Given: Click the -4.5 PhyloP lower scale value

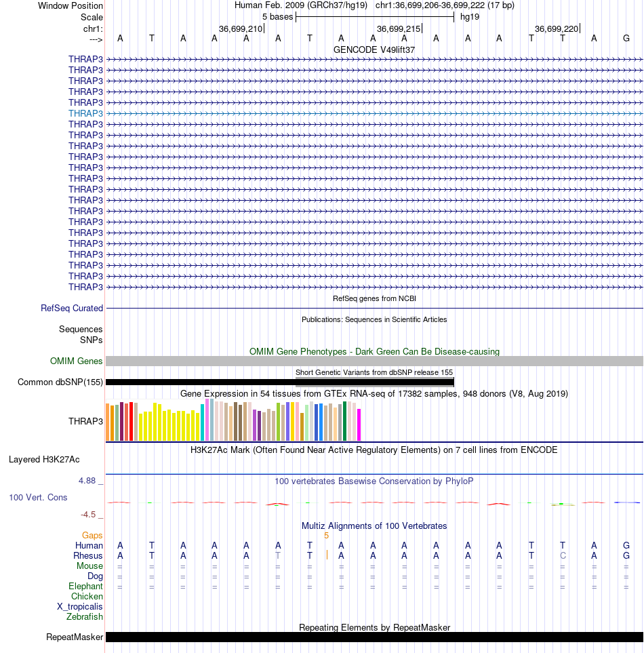Looking at the screenshot, I should click(x=88, y=515).
